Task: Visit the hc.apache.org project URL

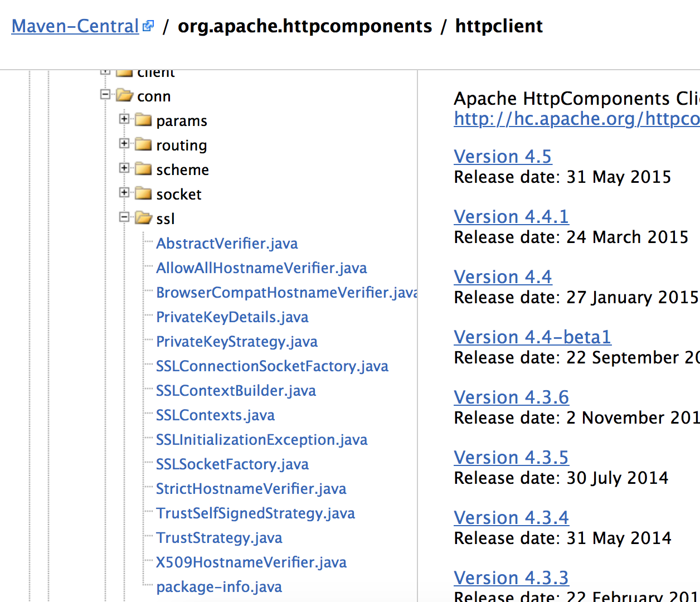Action: 576,119
